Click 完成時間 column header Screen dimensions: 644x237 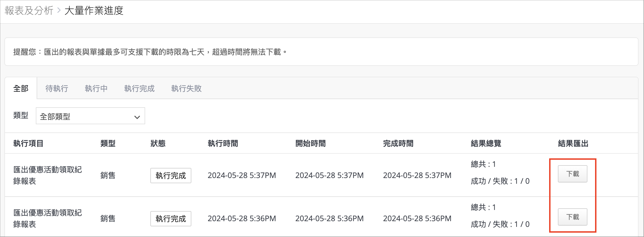tap(398, 143)
